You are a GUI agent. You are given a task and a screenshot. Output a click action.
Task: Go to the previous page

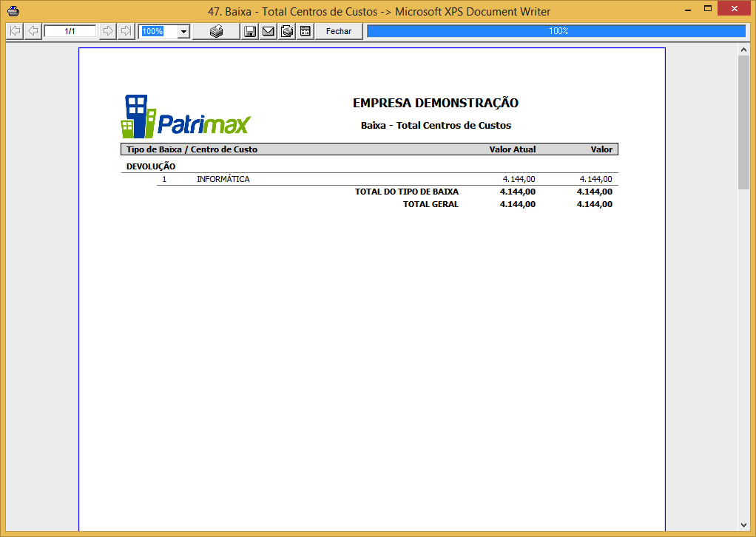click(x=33, y=31)
